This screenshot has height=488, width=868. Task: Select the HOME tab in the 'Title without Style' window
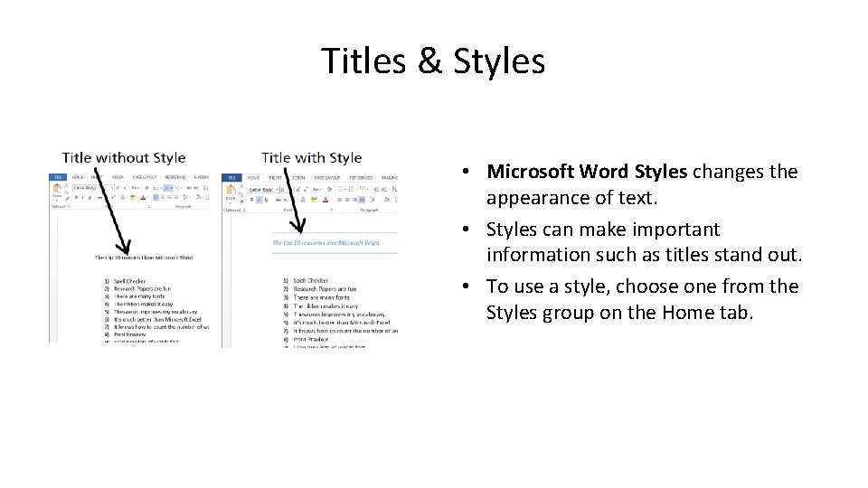tap(78, 177)
